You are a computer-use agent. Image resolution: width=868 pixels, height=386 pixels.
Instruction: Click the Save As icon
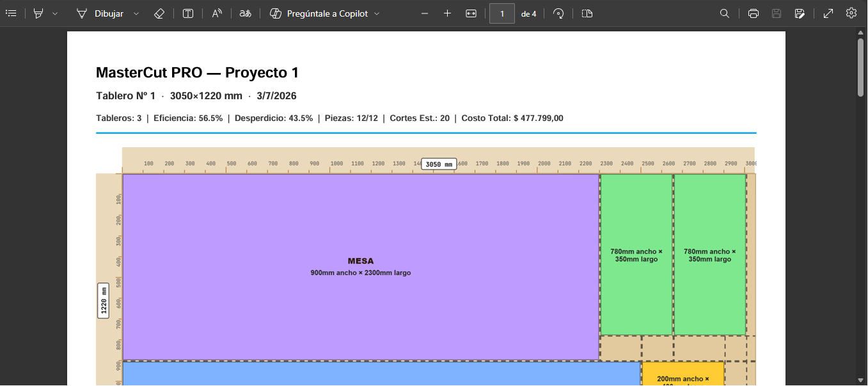point(800,13)
